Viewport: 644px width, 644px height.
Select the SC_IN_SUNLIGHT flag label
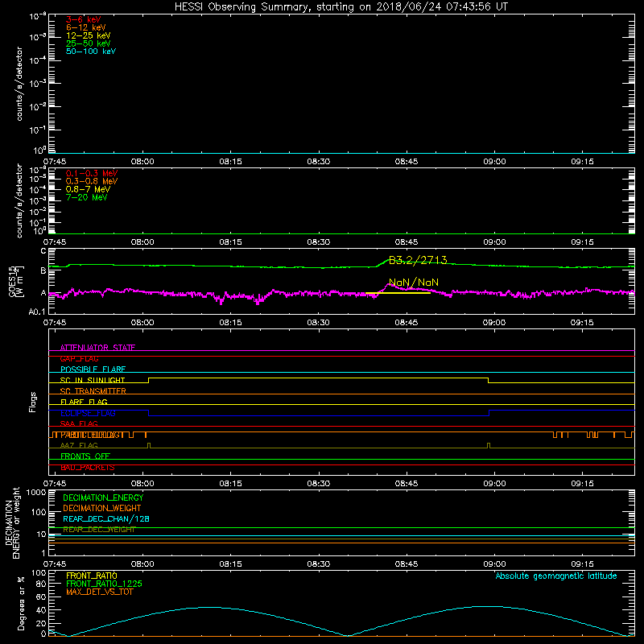click(x=93, y=380)
